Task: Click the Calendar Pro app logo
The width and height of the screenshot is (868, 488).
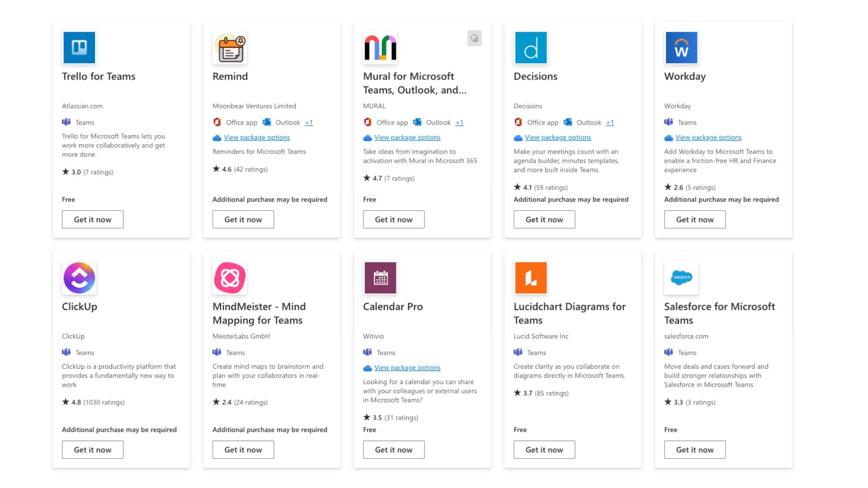Action: 380,278
